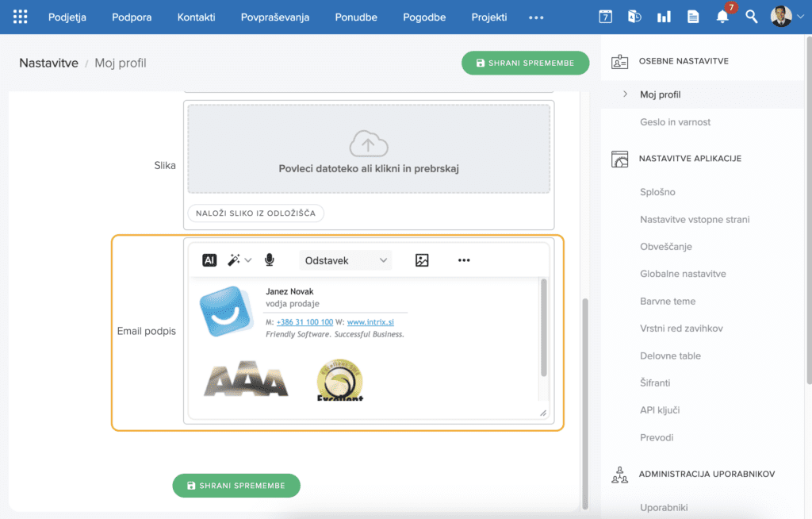
Task: Click the bar chart reports icon
Action: tap(664, 17)
